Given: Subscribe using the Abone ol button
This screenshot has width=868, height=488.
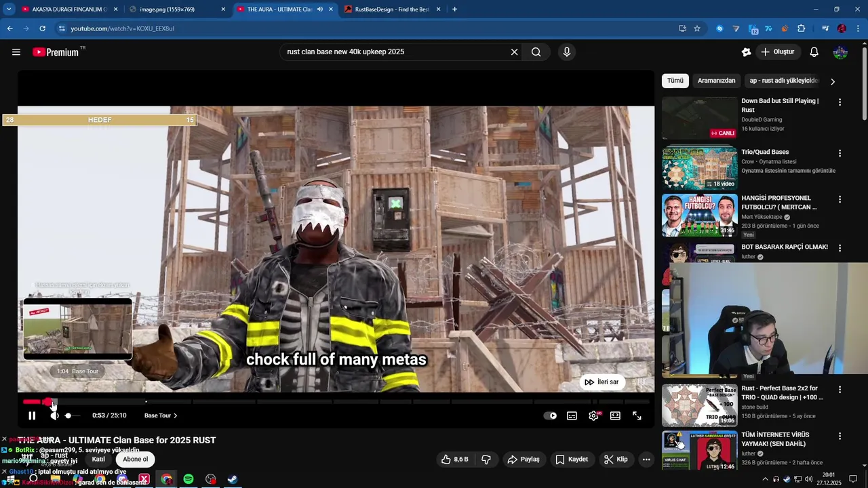Looking at the screenshot, I should pyautogui.click(x=136, y=460).
